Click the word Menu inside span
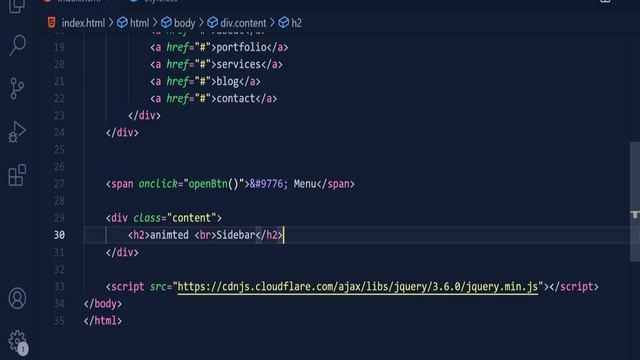The height and width of the screenshot is (360, 640). tap(304, 184)
